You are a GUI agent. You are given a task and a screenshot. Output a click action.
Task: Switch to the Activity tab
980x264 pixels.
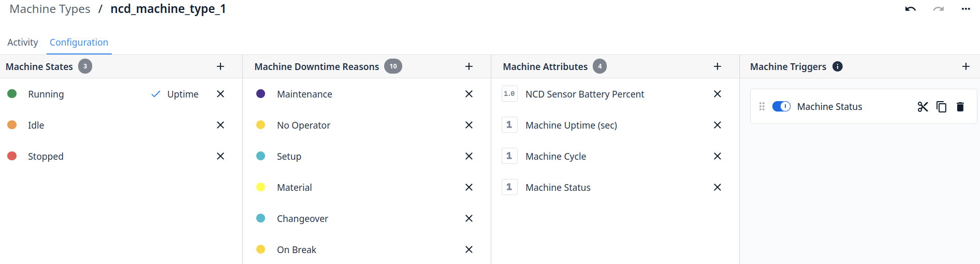tap(23, 43)
